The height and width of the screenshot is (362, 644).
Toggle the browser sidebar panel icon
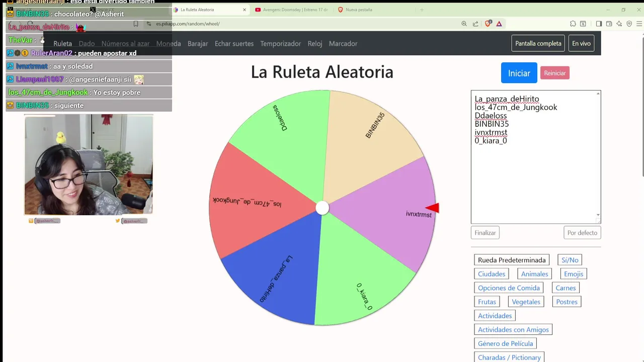(x=599, y=24)
